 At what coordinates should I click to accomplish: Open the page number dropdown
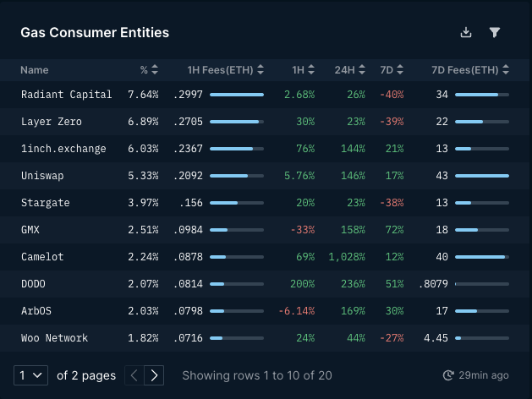click(30, 375)
